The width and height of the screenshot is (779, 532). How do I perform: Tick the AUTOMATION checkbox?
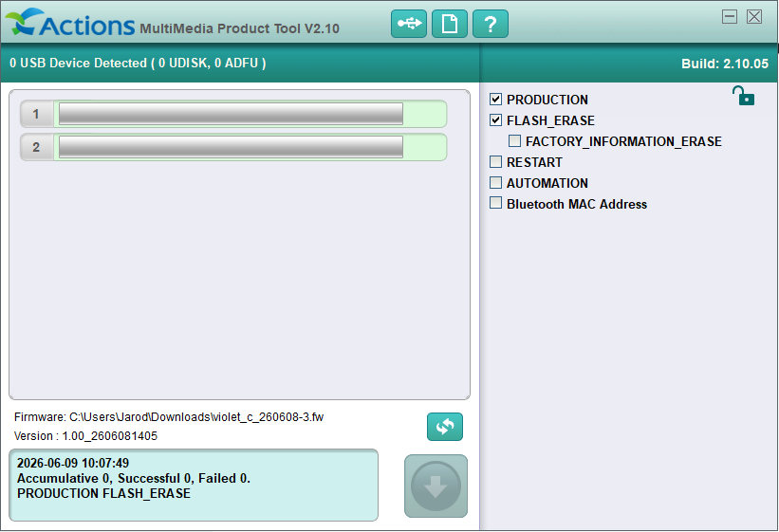[495, 183]
